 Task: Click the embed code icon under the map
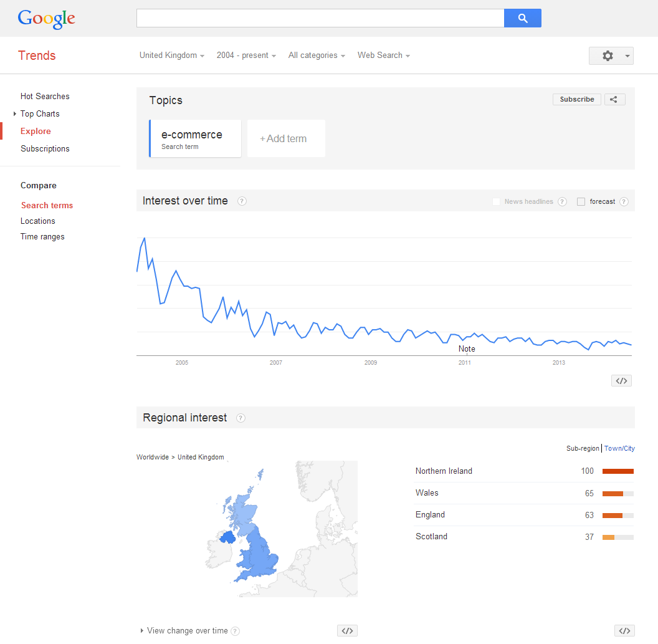pyautogui.click(x=347, y=630)
